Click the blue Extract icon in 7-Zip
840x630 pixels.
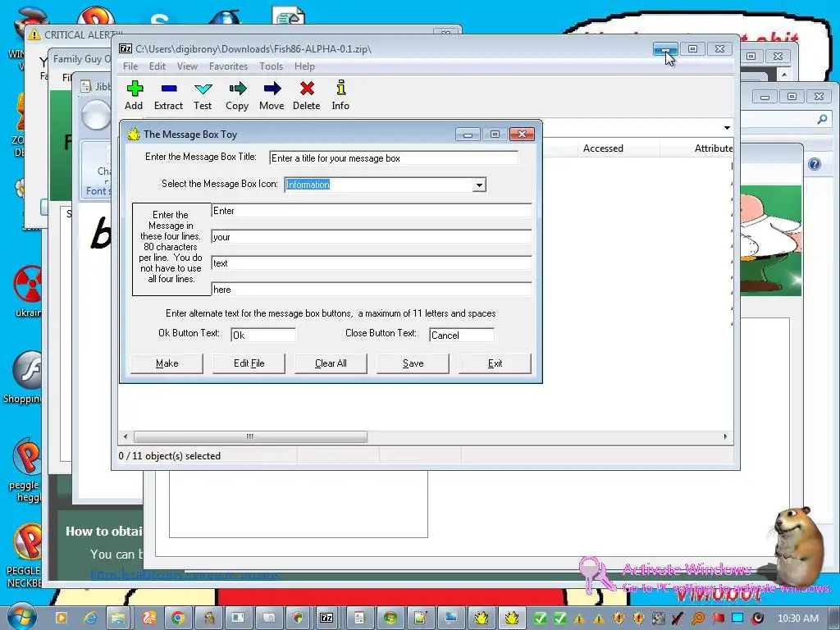click(x=169, y=89)
